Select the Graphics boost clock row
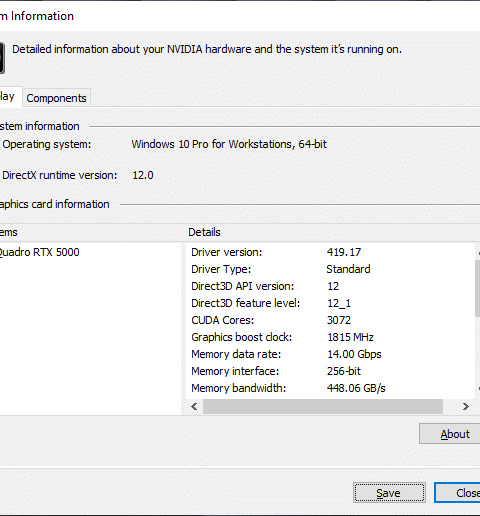 [330, 337]
